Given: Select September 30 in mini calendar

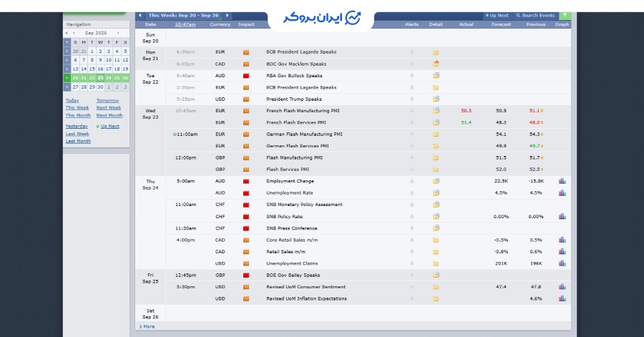Looking at the screenshot, I should click(x=100, y=87).
